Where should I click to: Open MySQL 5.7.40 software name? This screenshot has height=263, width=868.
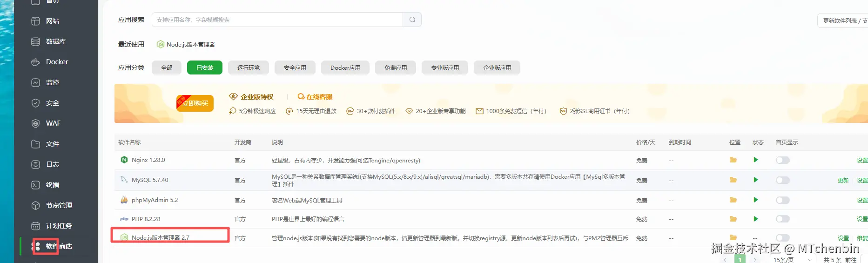[x=150, y=180]
